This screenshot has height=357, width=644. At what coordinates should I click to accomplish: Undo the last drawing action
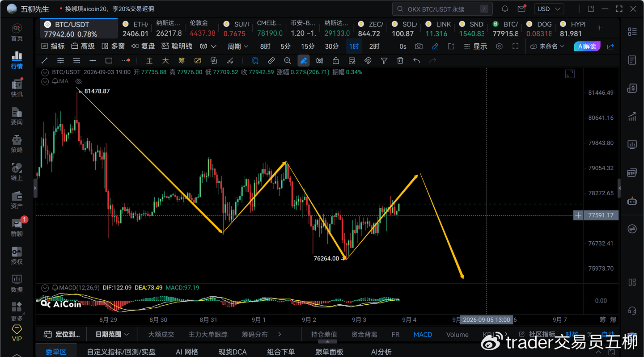tap(416, 61)
